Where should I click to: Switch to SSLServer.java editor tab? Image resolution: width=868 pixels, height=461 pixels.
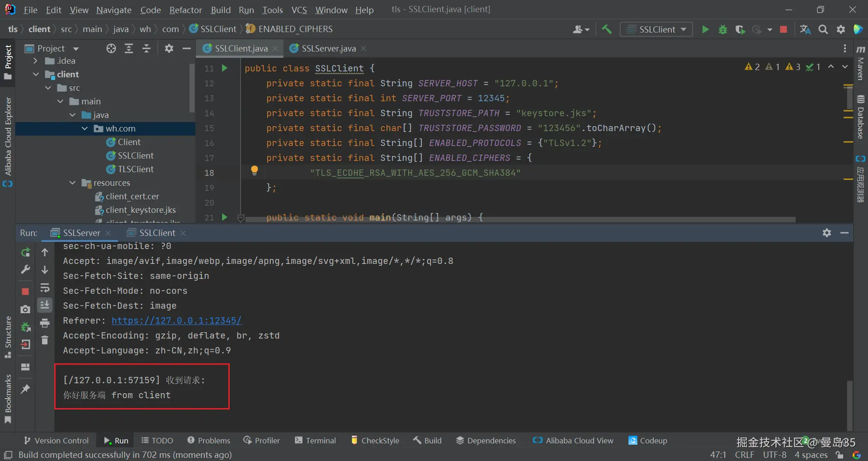point(328,48)
